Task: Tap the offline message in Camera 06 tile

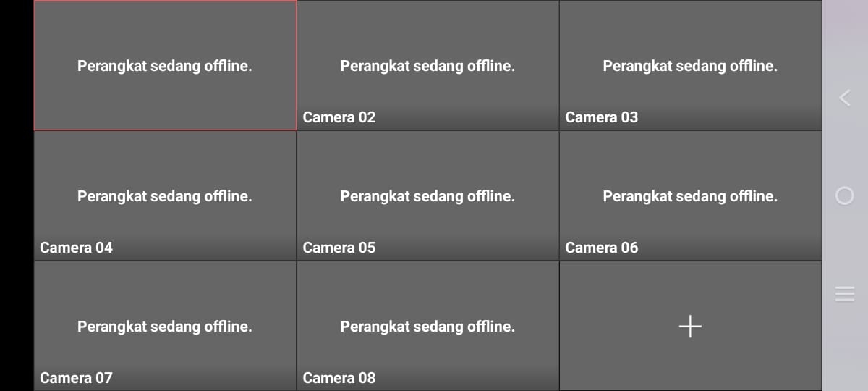Action: coord(690,196)
